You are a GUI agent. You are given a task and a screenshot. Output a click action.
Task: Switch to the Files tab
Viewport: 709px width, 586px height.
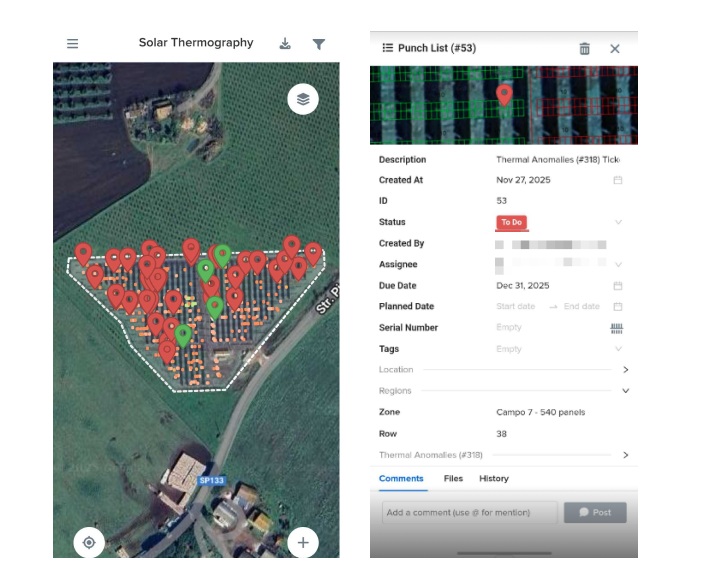tap(453, 478)
